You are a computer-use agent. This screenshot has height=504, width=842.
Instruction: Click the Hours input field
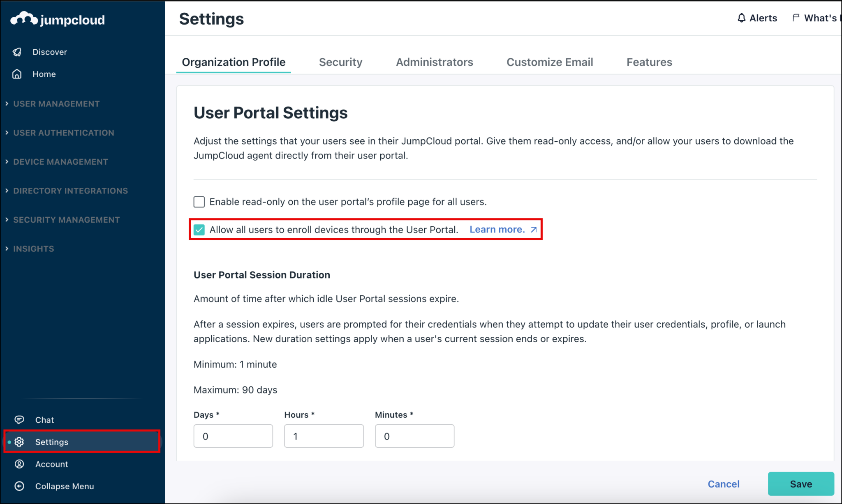pyautogui.click(x=324, y=436)
